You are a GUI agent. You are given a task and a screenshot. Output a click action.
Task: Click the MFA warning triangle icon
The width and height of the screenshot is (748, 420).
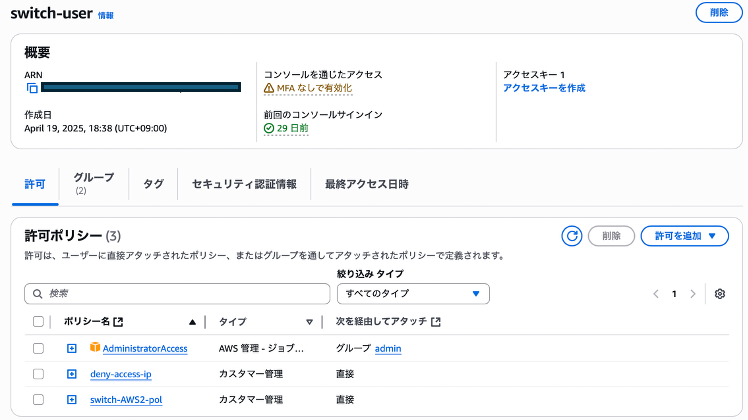(269, 88)
